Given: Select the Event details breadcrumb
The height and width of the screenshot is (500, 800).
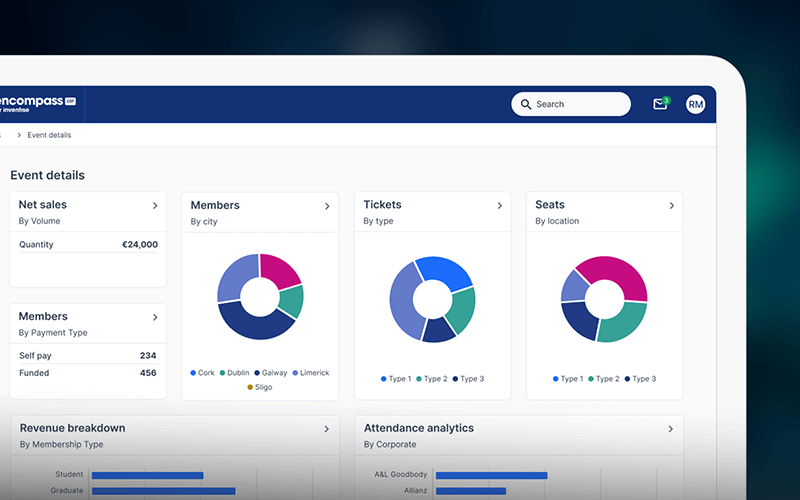Looking at the screenshot, I should tap(49, 135).
